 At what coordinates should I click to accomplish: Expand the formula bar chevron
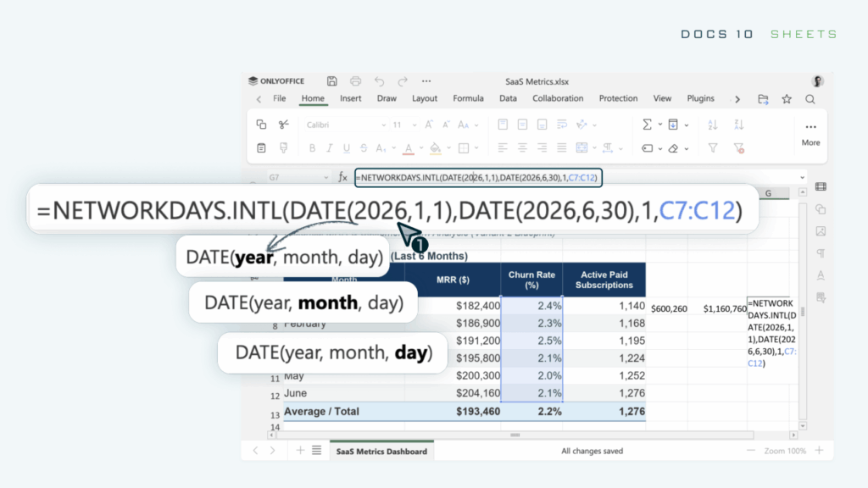tap(802, 178)
